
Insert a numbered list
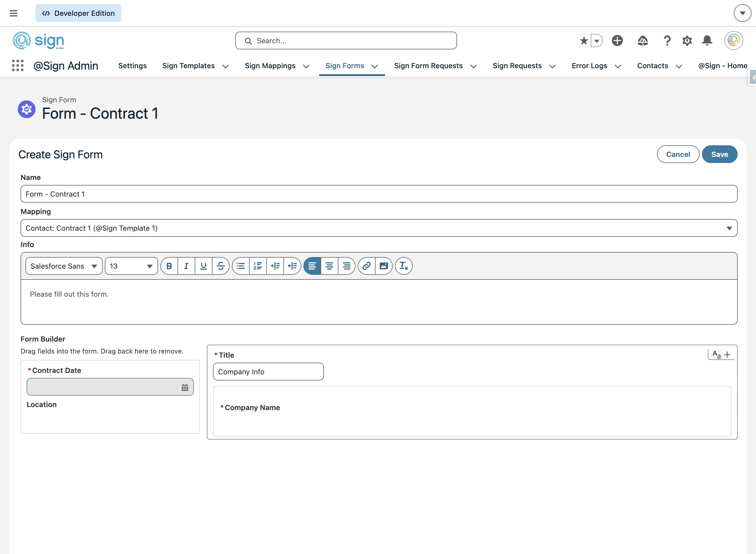258,266
